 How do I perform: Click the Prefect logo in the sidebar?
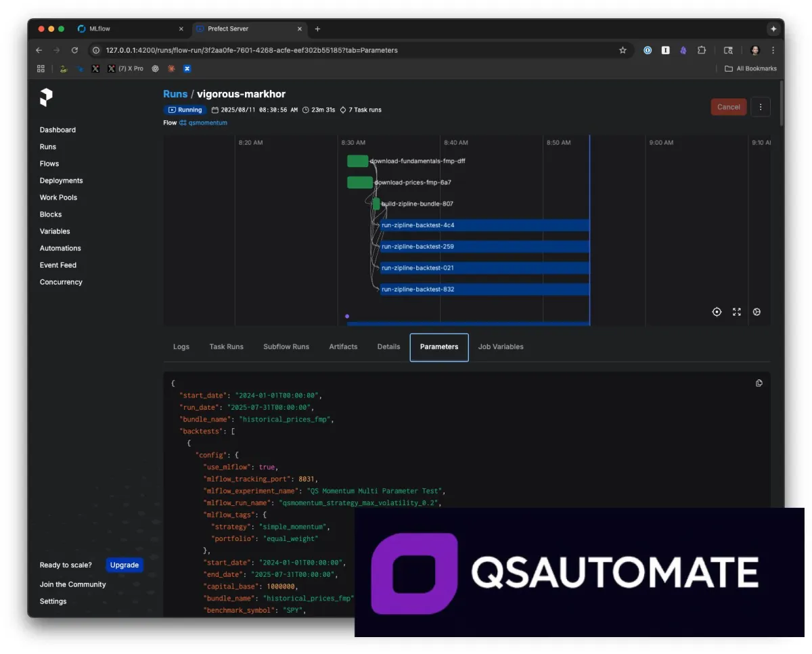click(46, 97)
